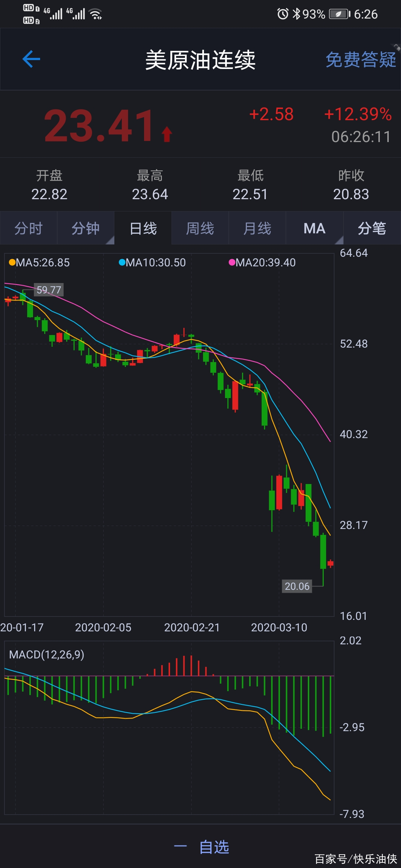Tap the +12.39% percent change
Screen dimensions: 401x868
pos(358,114)
